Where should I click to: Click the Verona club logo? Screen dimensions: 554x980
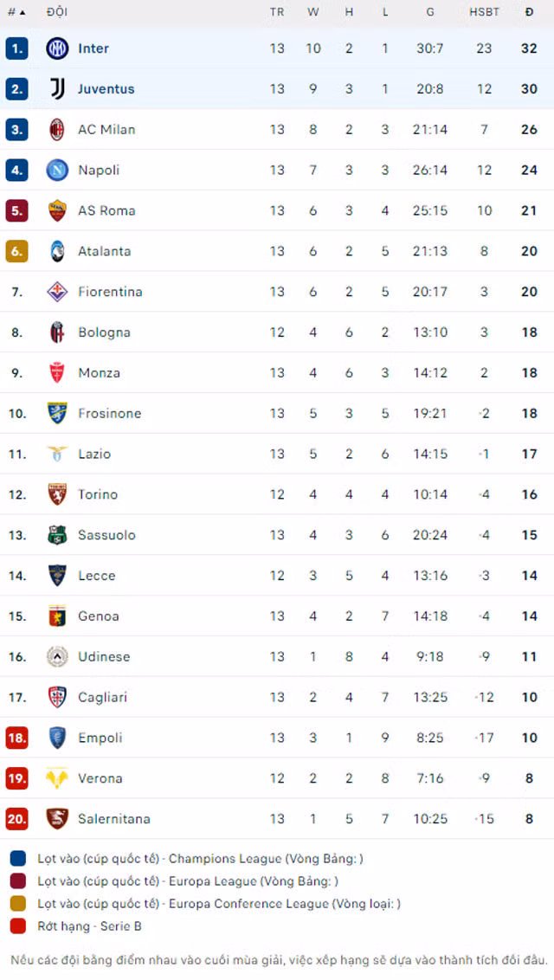click(57, 778)
